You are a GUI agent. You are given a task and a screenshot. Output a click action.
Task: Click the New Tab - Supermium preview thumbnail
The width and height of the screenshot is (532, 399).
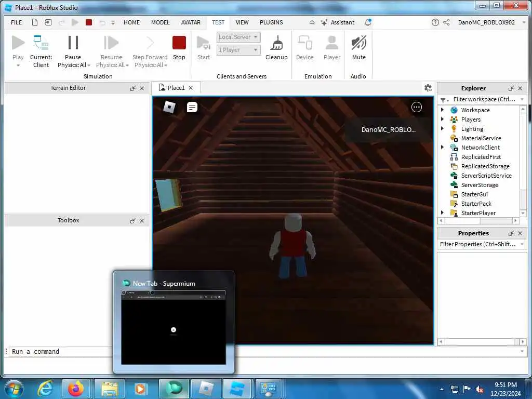pyautogui.click(x=174, y=327)
